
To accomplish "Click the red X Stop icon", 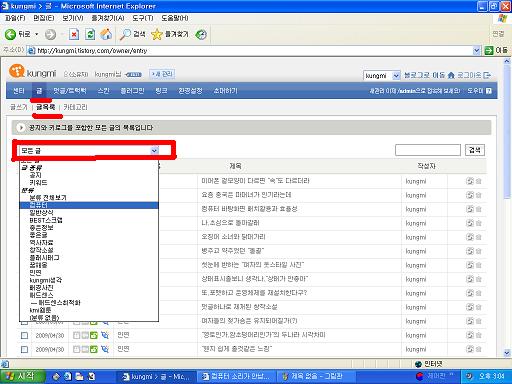I will 74,34.
